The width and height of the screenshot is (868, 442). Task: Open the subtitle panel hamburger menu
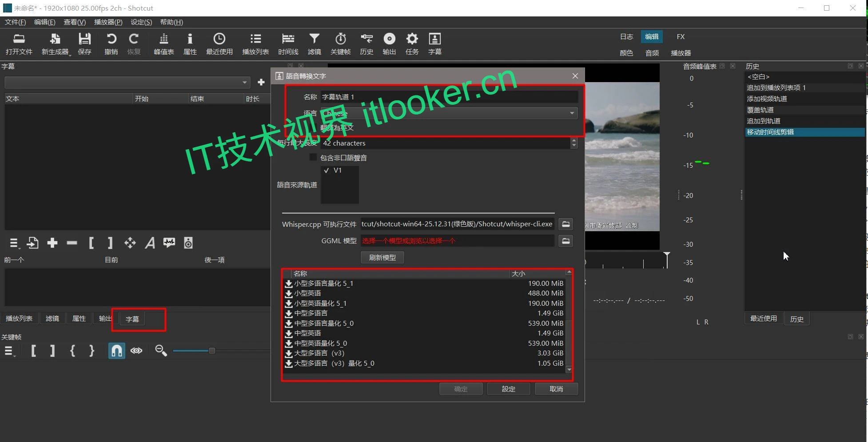pyautogui.click(x=14, y=243)
